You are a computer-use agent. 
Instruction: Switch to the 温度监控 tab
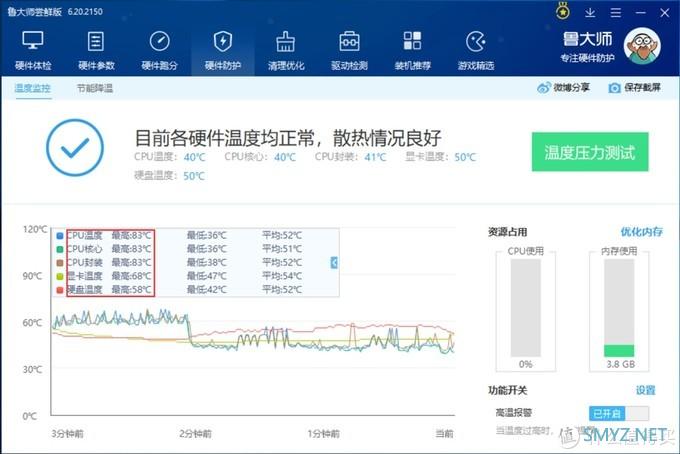33,88
